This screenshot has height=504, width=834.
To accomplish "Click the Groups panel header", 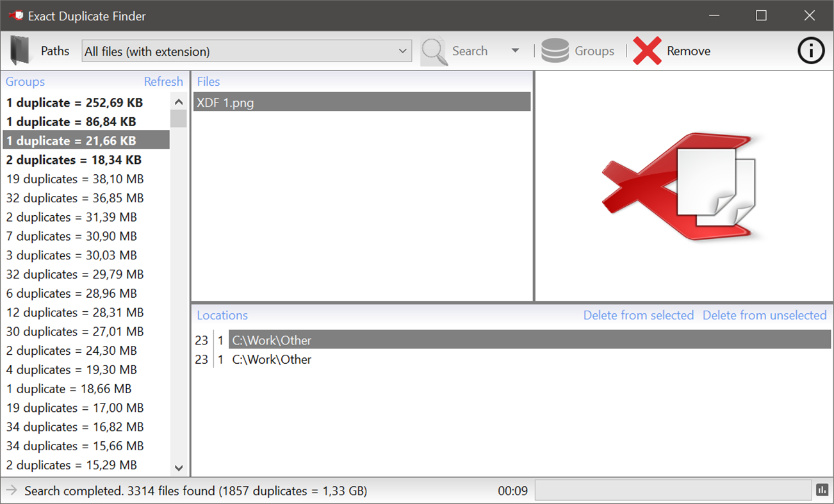I will click(x=25, y=81).
